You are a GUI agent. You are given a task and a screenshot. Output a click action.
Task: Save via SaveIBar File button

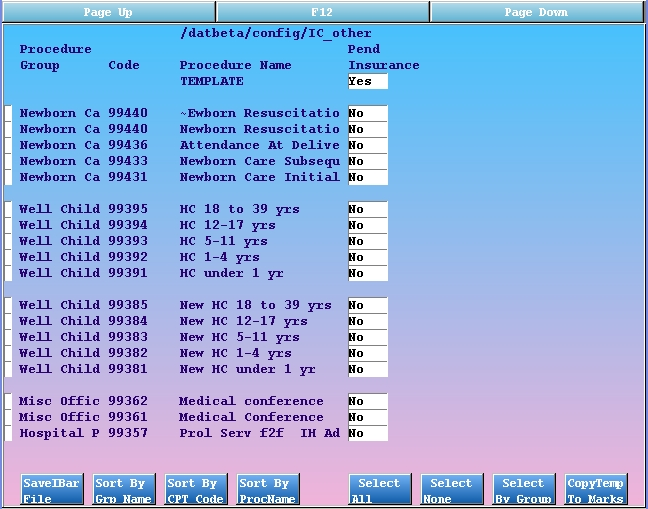[x=52, y=490]
